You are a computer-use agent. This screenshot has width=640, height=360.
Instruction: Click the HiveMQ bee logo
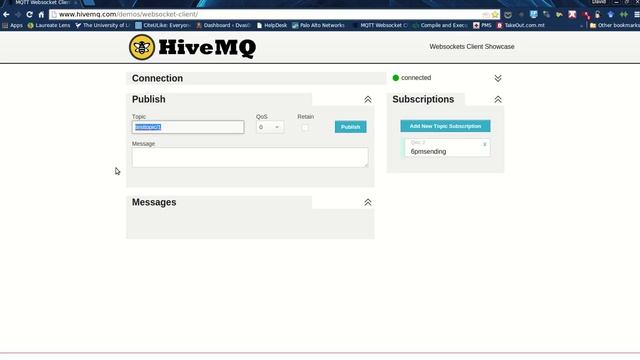pos(142,47)
